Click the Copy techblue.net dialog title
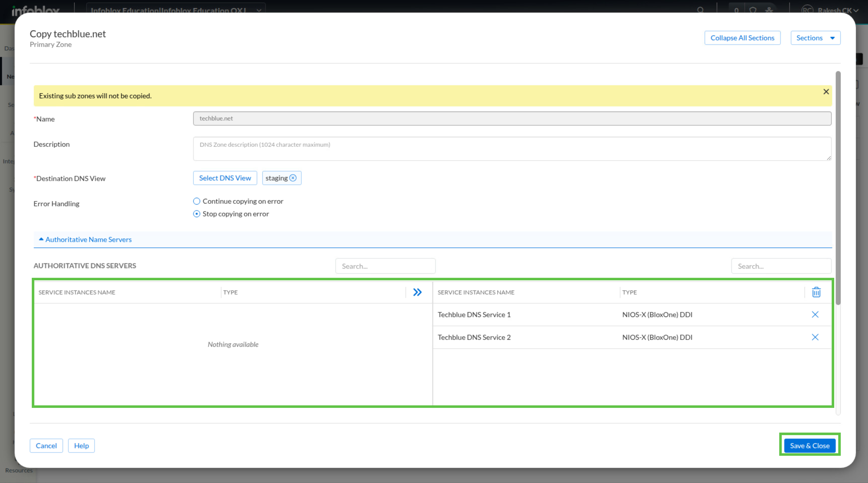868x483 pixels. coord(68,34)
